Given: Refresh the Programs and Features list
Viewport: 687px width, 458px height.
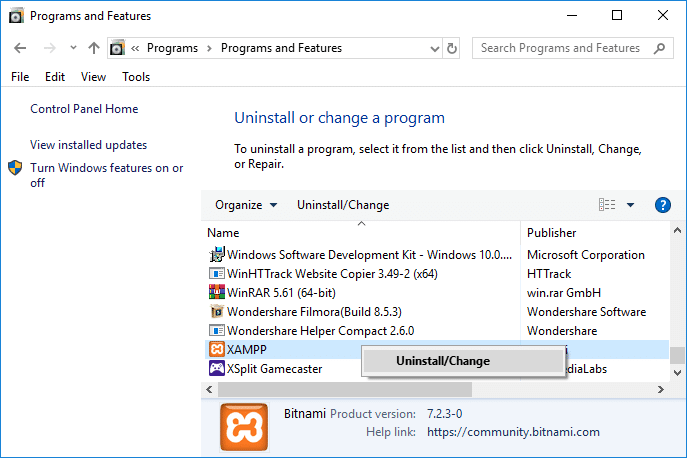Looking at the screenshot, I should click(452, 48).
